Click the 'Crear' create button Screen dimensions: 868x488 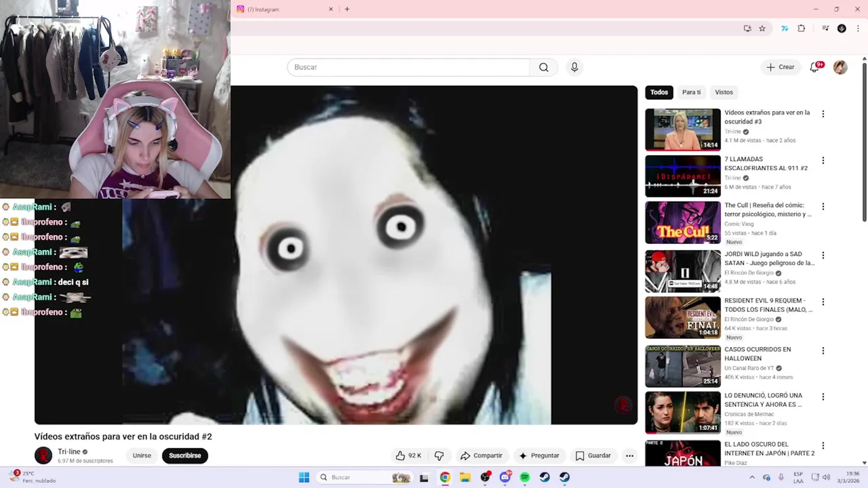781,67
